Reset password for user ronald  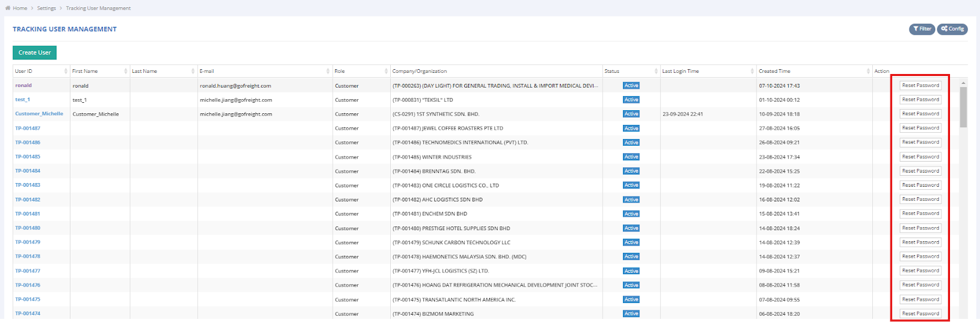click(x=920, y=86)
